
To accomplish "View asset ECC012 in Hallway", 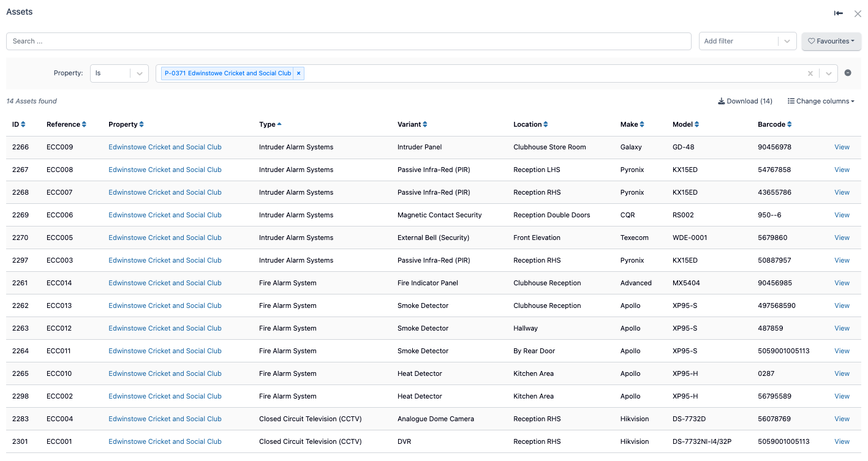I will click(x=842, y=328).
